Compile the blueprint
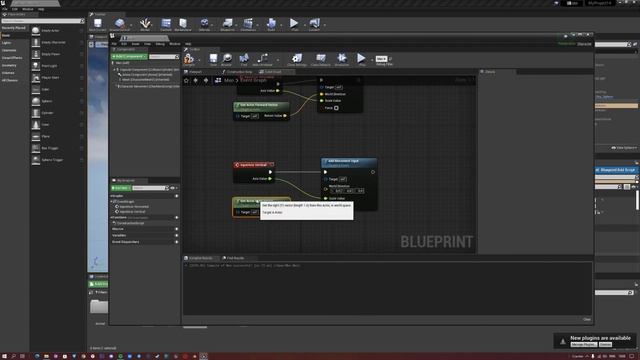 click(189, 60)
